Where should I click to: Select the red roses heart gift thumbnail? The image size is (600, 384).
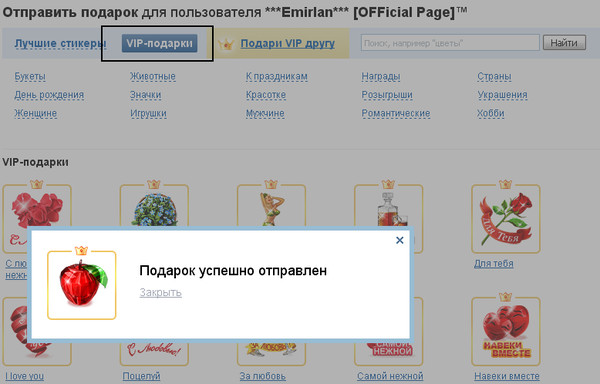(x=37, y=205)
